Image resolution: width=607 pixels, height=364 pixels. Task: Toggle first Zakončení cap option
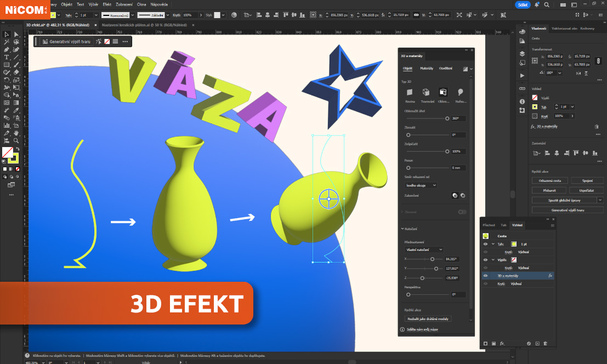point(455,195)
